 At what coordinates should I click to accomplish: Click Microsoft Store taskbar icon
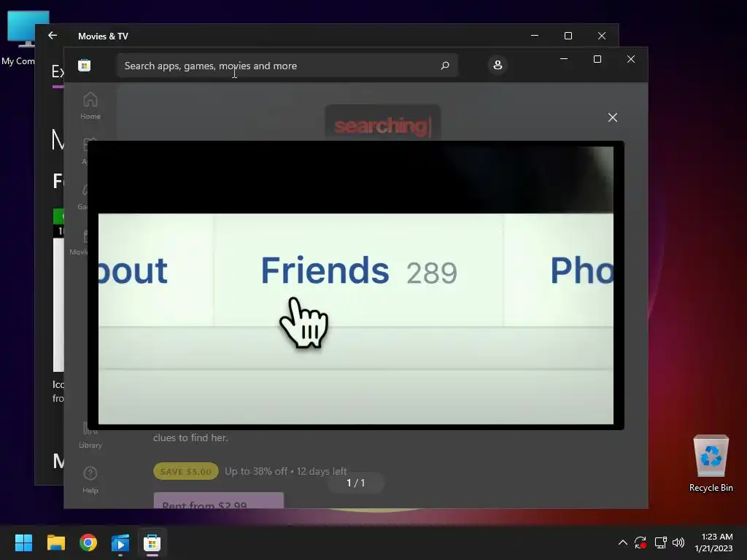152,542
